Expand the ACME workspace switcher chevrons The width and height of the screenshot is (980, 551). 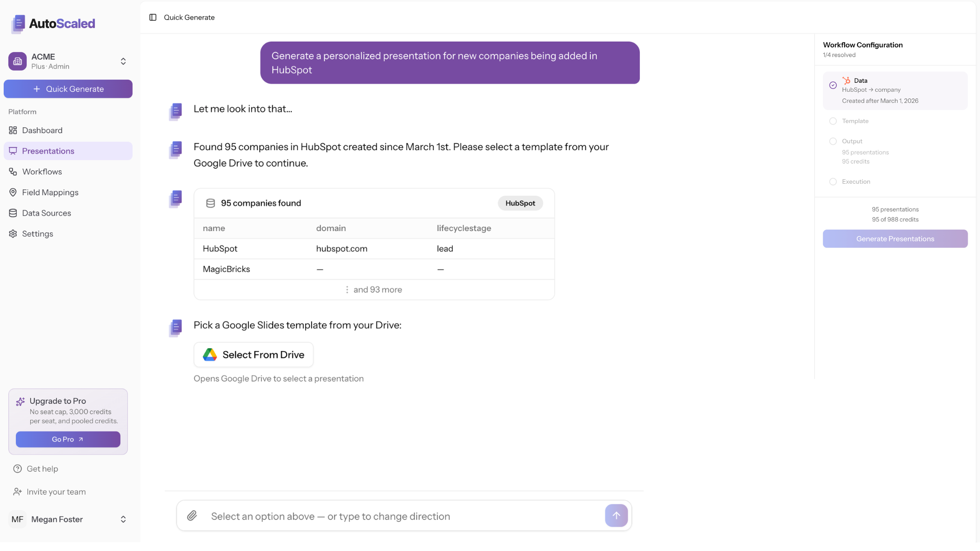(x=123, y=61)
